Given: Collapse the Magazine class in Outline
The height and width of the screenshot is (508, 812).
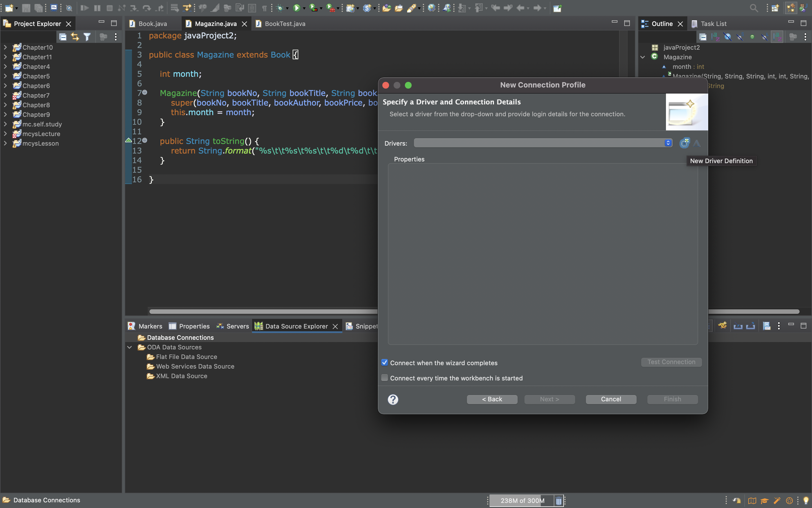Looking at the screenshot, I should 643,57.
